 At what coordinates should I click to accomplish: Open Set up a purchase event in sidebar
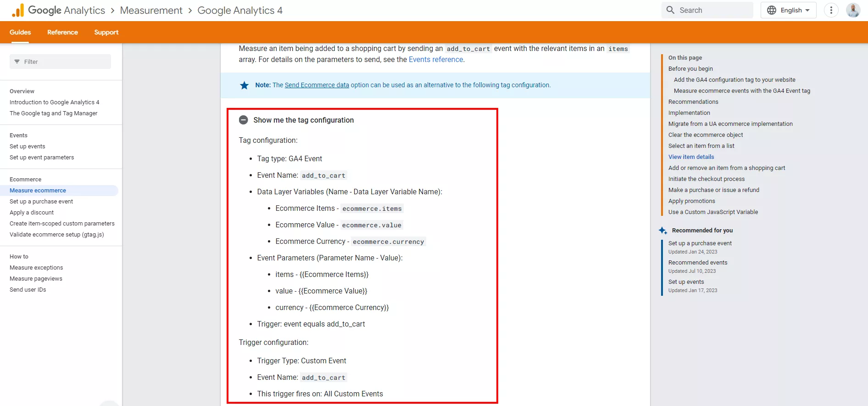[x=41, y=201]
